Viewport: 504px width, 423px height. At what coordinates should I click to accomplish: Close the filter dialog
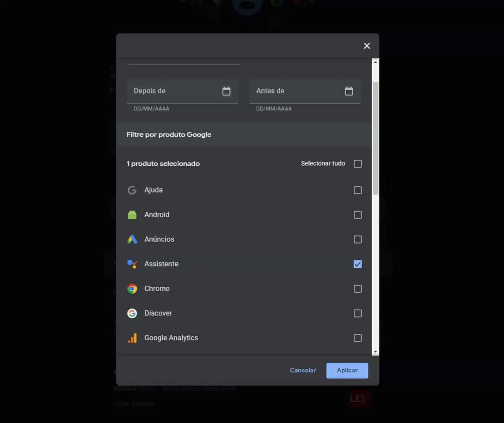(x=367, y=46)
